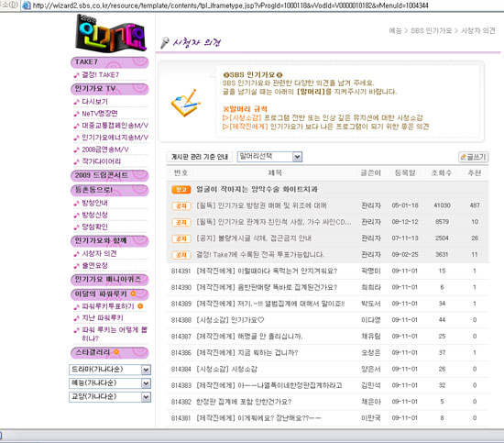
Task: Click the 조회수 column header
Action: coord(442,173)
